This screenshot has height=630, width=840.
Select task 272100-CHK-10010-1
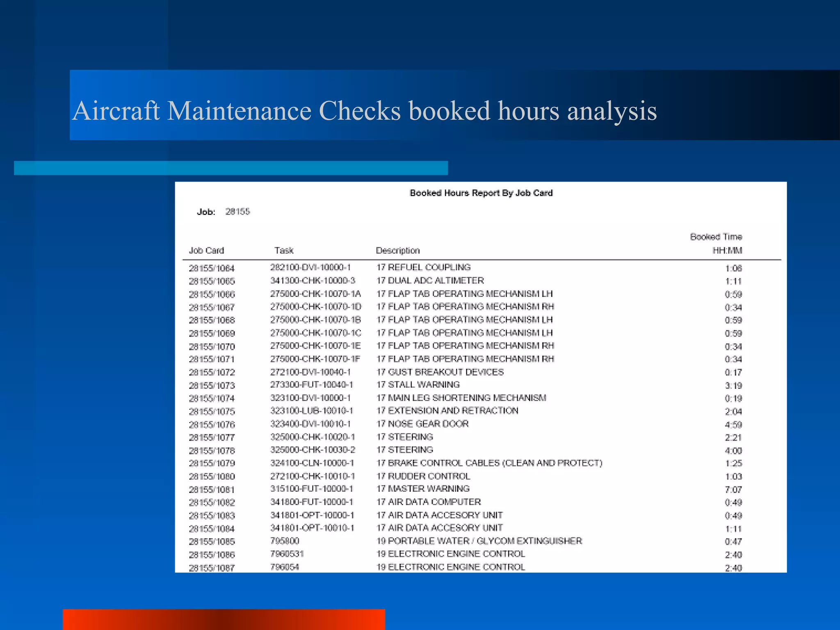click(313, 476)
